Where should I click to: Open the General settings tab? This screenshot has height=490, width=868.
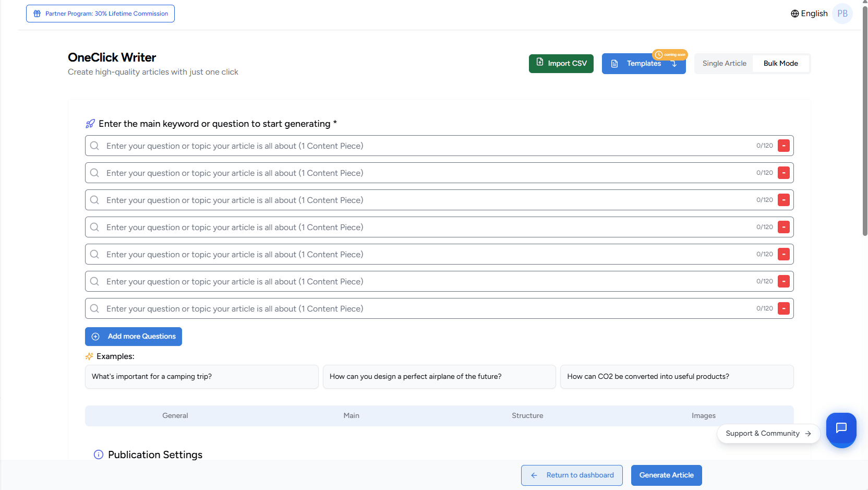tap(175, 416)
